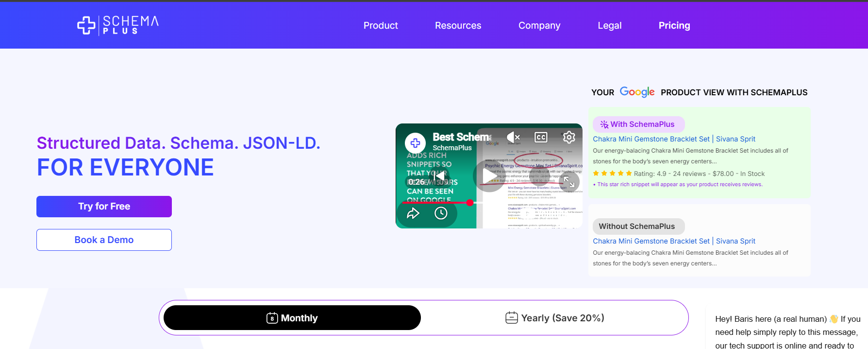Click the SchemaPlus channel avatar on video
868x349 pixels.
point(416,143)
